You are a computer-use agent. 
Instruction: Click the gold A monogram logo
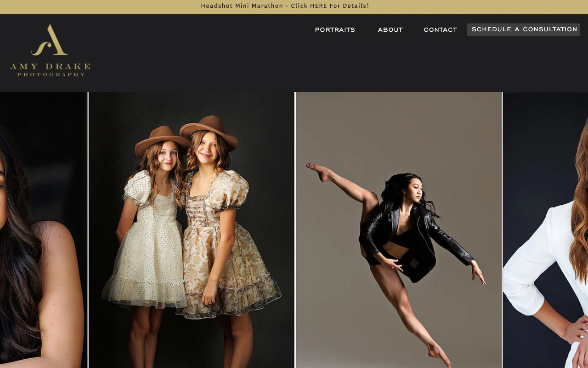pyautogui.click(x=50, y=40)
